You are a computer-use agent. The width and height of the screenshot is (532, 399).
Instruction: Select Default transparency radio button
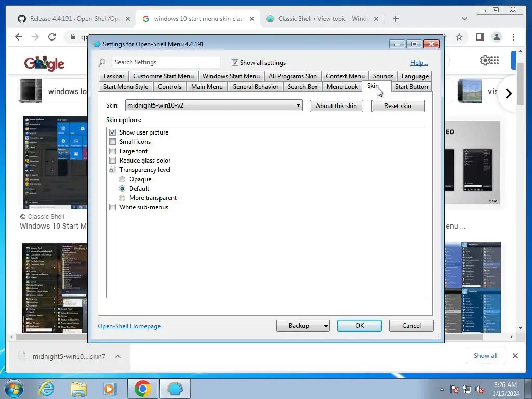click(122, 188)
